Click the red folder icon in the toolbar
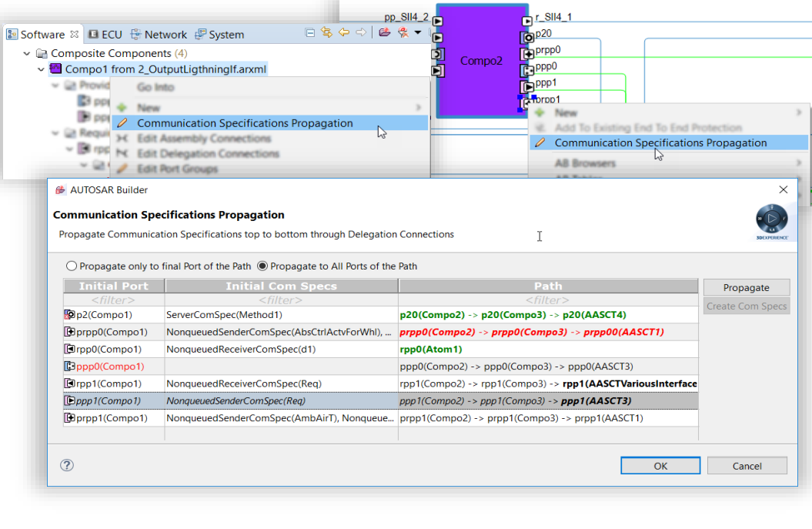The width and height of the screenshot is (812, 529). pos(384,32)
